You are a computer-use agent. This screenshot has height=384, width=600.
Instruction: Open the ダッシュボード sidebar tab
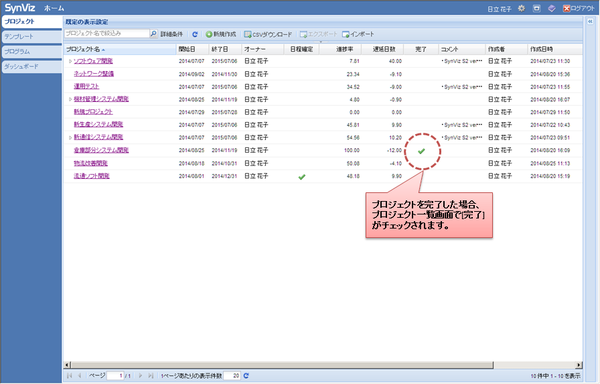coord(32,67)
